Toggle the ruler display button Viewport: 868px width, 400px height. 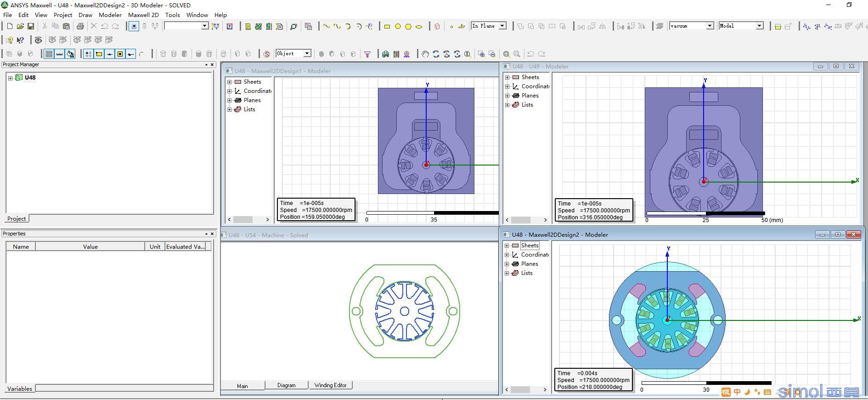click(59, 54)
